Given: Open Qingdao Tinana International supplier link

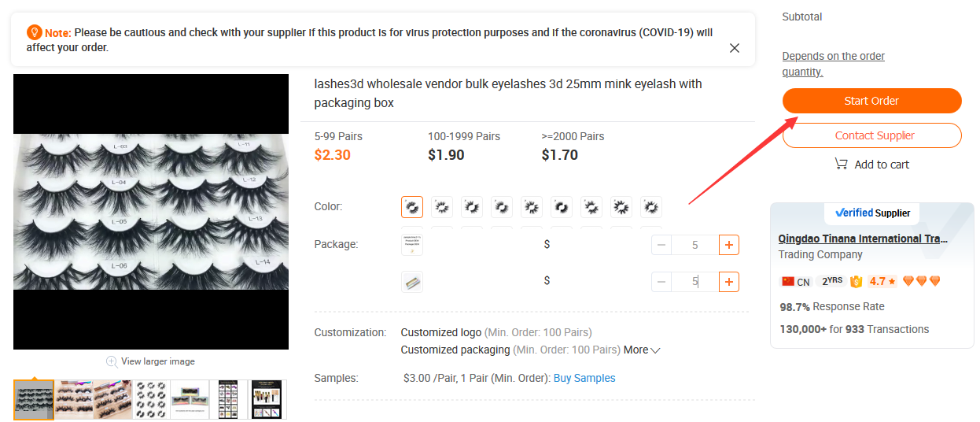Looking at the screenshot, I should (x=863, y=239).
